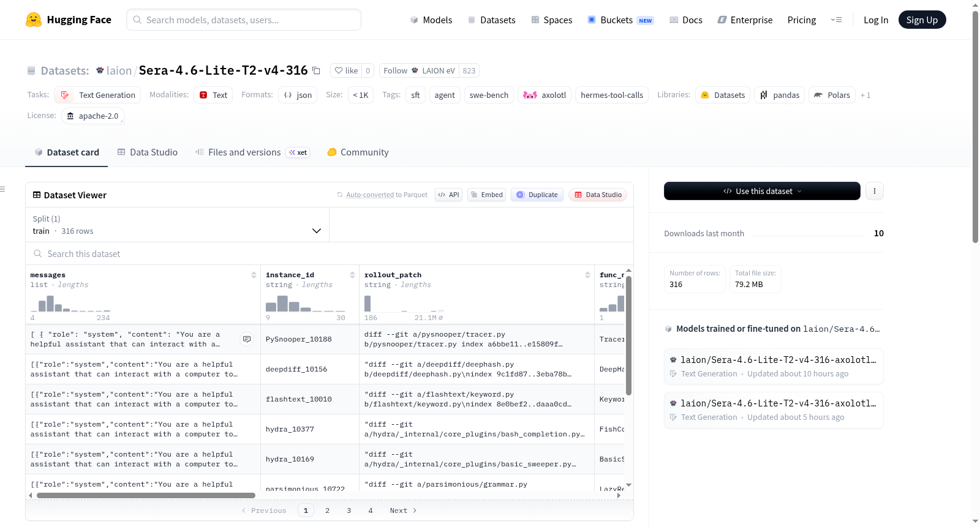Viewport: 980px width, 527px height.
Task: Go to the Next page of rows
Action: tap(403, 510)
